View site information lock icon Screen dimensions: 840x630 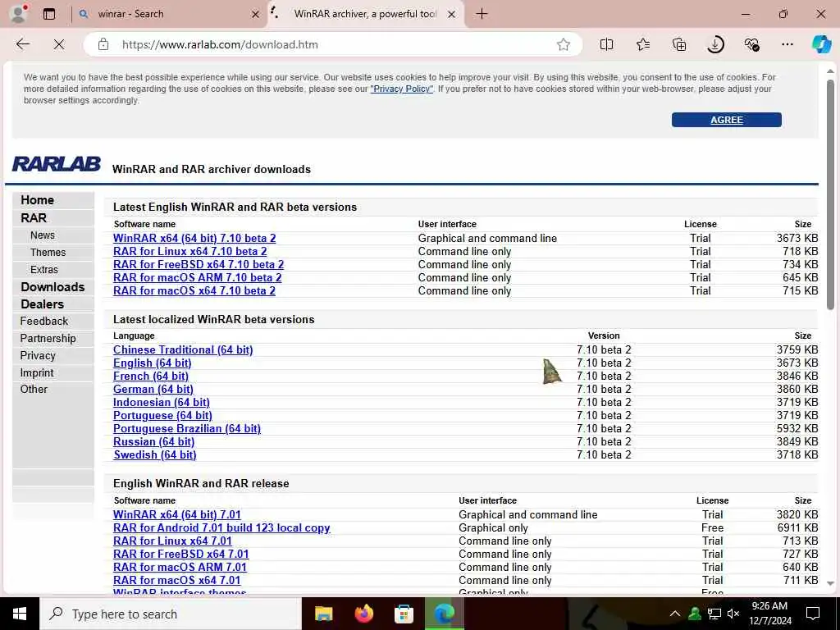(103, 44)
